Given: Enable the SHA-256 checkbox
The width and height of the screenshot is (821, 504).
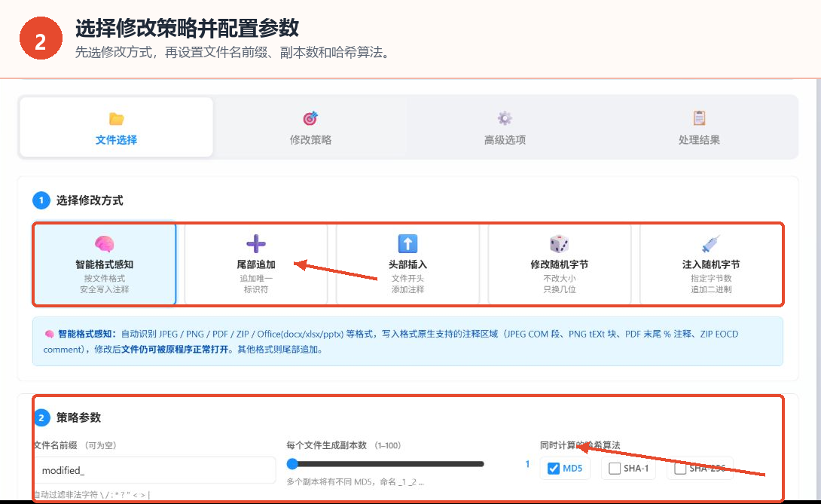Looking at the screenshot, I should (x=680, y=469).
